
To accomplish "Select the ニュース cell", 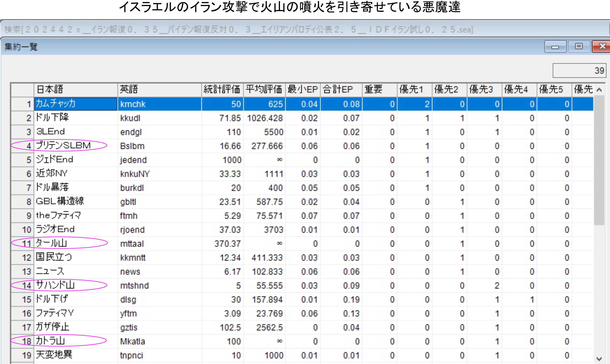I will pos(76,272).
